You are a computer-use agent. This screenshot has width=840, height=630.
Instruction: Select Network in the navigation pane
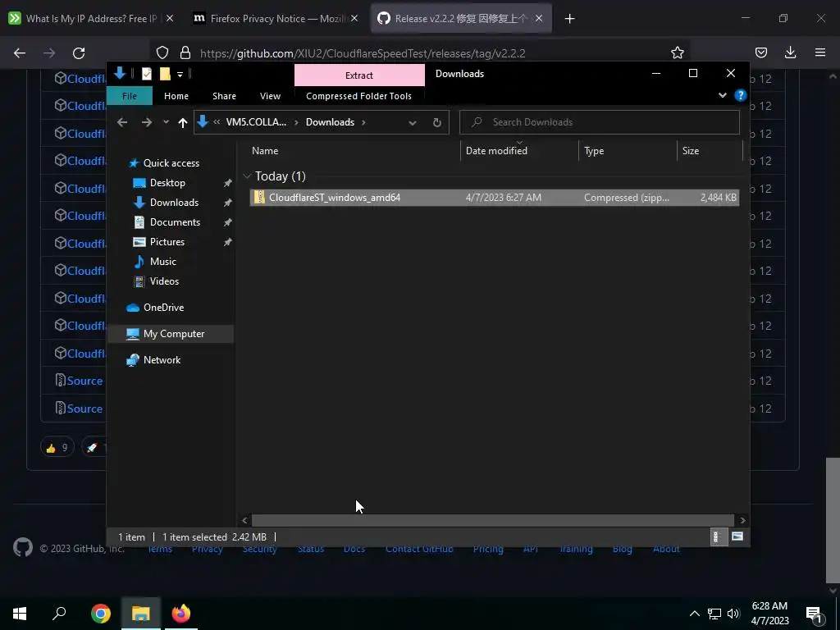(x=162, y=360)
